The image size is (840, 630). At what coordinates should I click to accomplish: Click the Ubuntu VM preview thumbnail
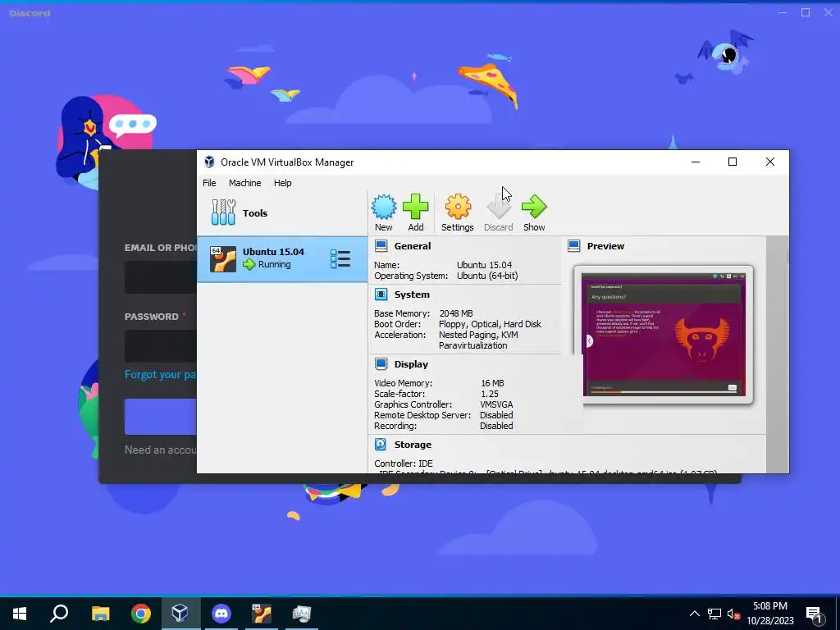tap(664, 335)
